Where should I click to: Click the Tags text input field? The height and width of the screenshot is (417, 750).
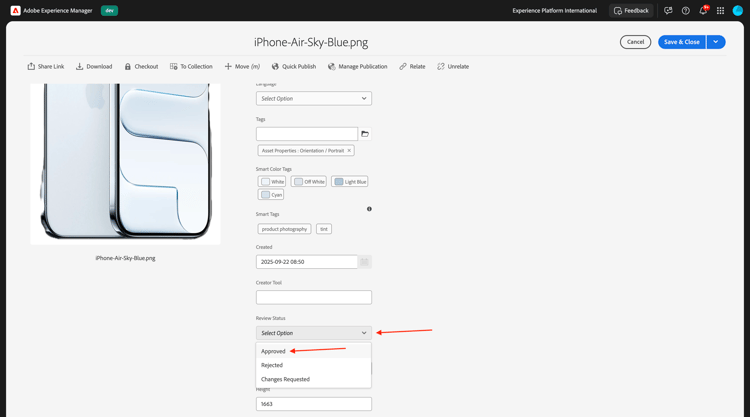pyautogui.click(x=307, y=134)
